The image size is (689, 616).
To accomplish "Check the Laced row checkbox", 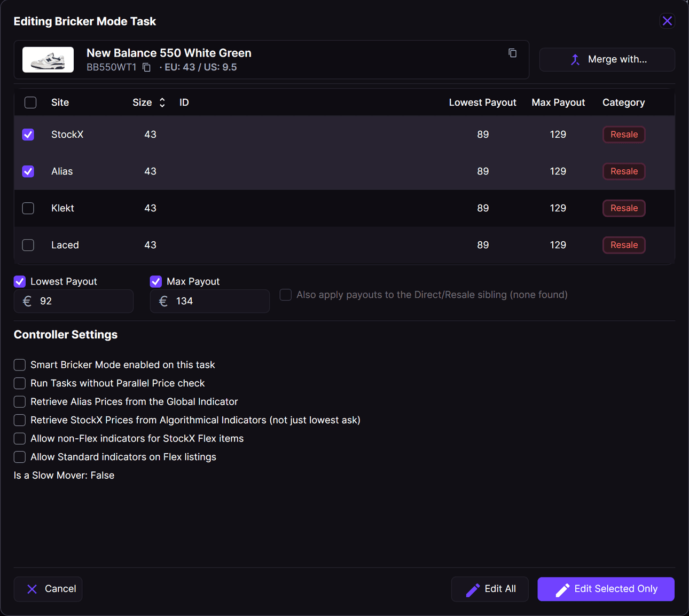I will [x=28, y=245].
